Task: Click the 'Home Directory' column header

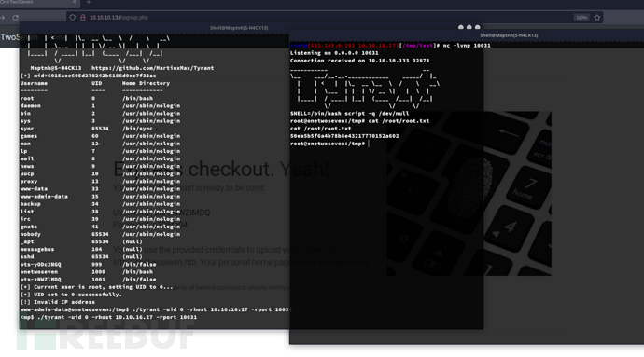Action: pos(146,83)
